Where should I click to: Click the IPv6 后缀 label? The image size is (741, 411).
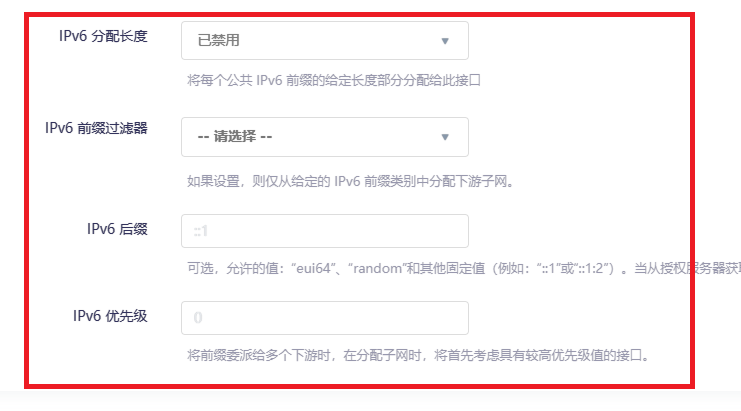tap(117, 229)
